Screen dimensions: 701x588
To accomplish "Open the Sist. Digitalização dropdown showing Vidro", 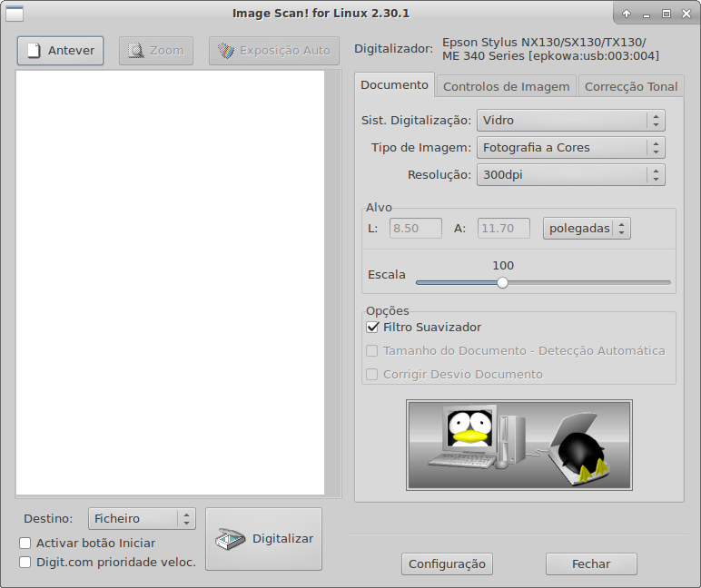I will (571, 120).
